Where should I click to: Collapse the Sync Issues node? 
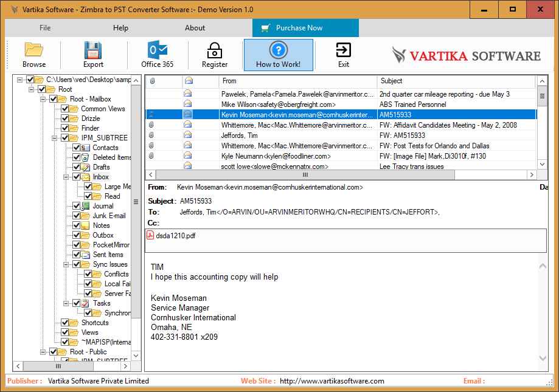pyautogui.click(x=66, y=264)
